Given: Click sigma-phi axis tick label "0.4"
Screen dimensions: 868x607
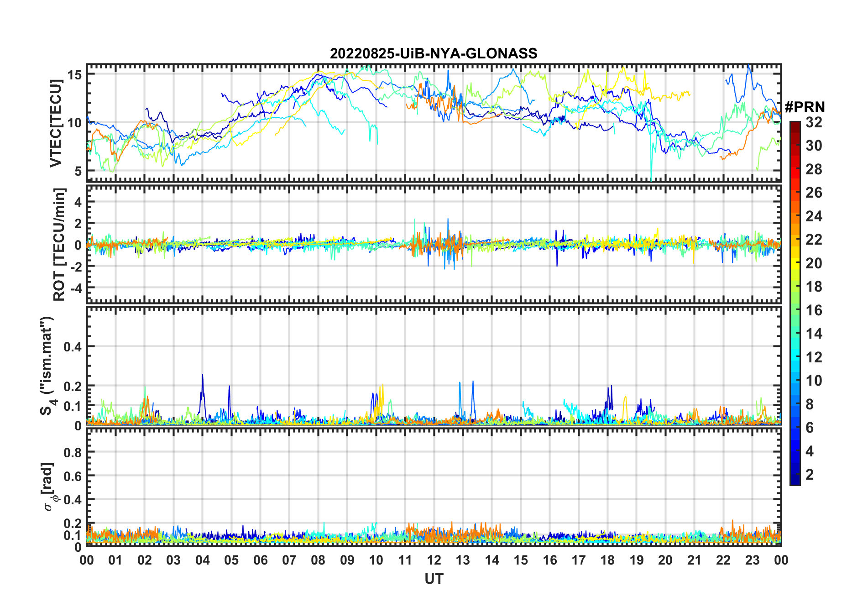Looking at the screenshot, I should point(73,500).
